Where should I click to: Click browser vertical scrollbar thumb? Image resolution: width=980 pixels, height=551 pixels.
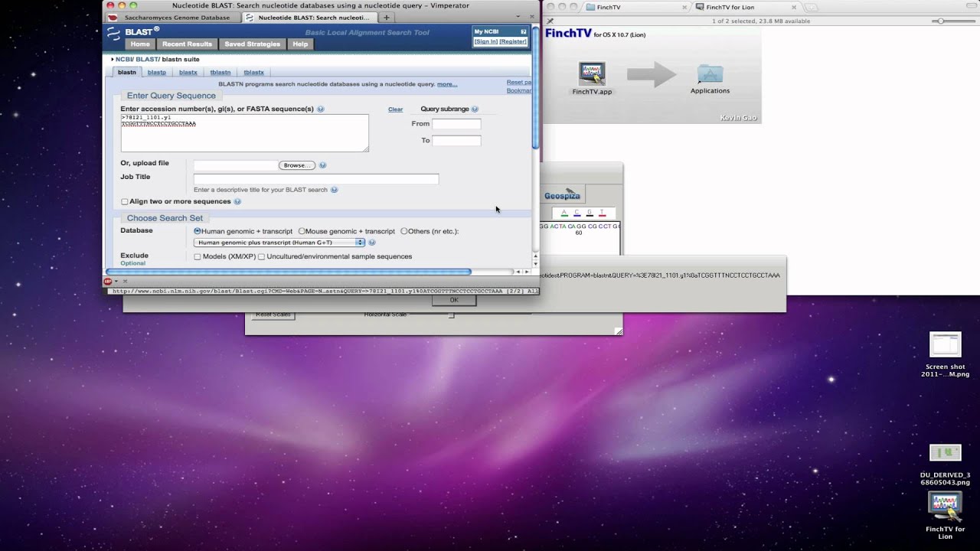(536, 88)
